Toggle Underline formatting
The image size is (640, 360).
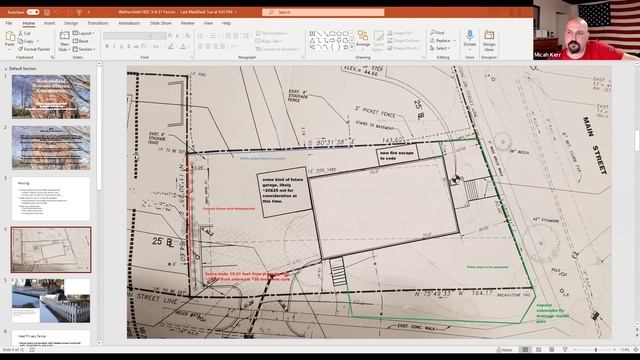122,47
